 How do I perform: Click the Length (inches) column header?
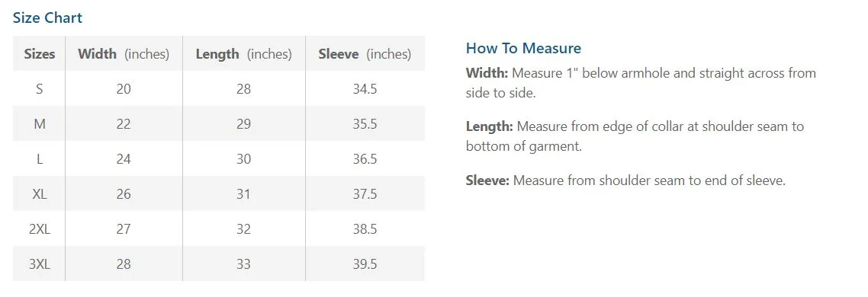point(243,54)
